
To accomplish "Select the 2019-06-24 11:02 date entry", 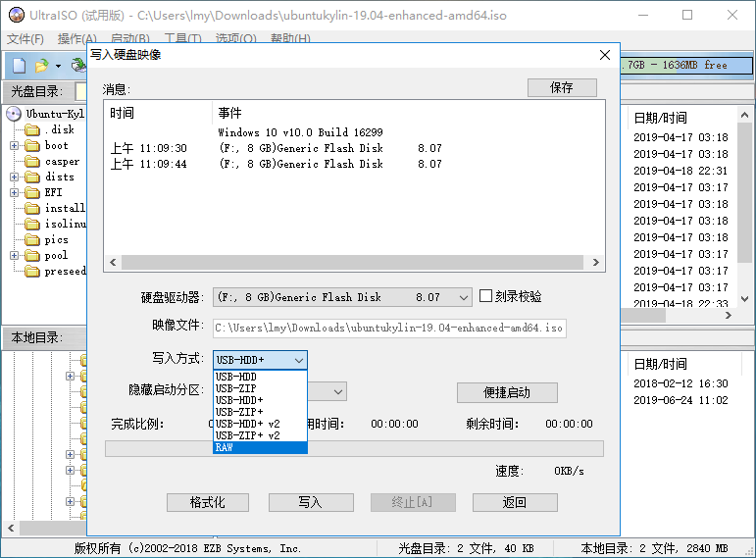I will (680, 400).
